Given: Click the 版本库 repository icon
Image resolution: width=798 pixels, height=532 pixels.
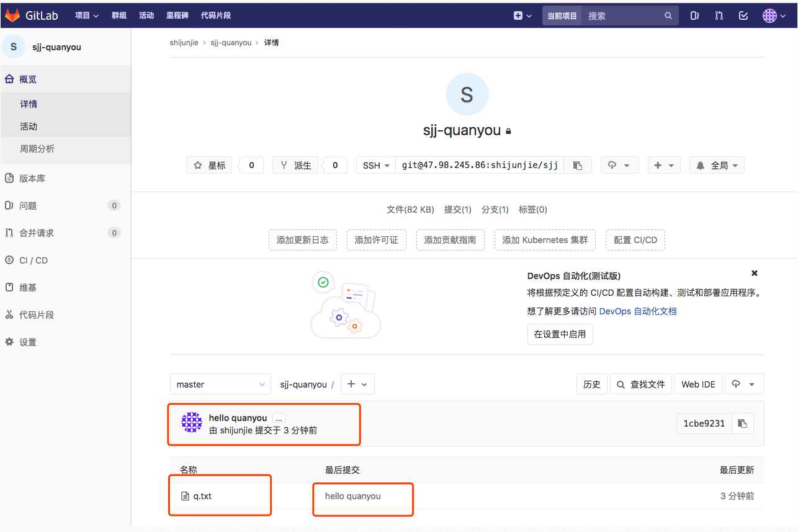Looking at the screenshot, I should tap(9, 179).
